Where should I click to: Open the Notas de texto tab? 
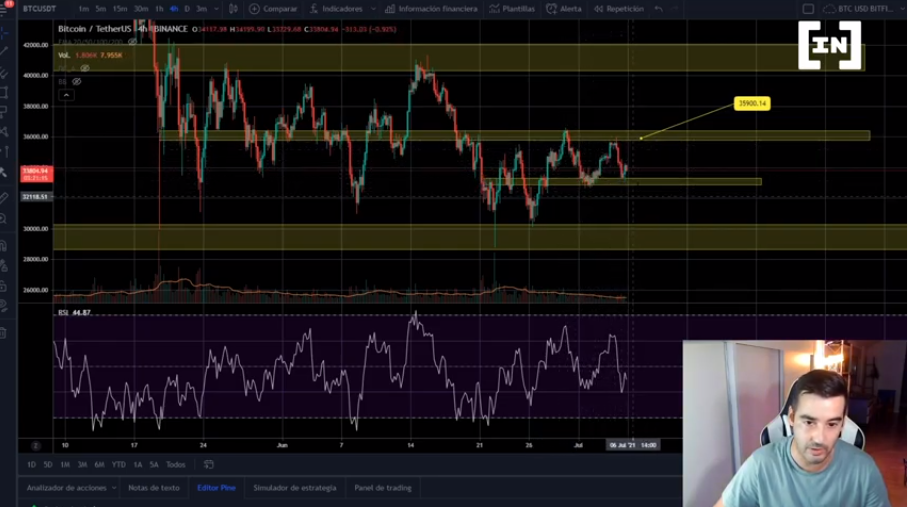click(153, 488)
